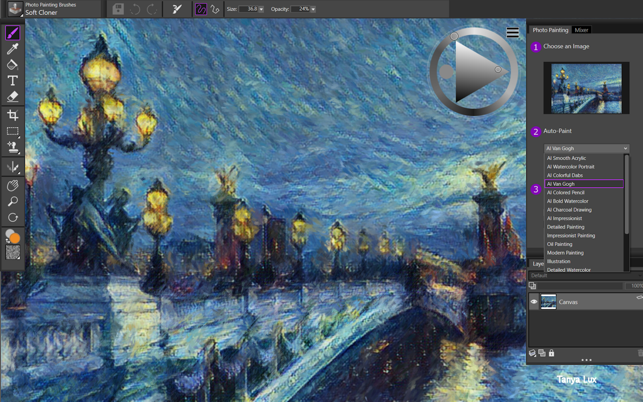
Task: Select the Rotate Page tool
Action: [x=12, y=217]
